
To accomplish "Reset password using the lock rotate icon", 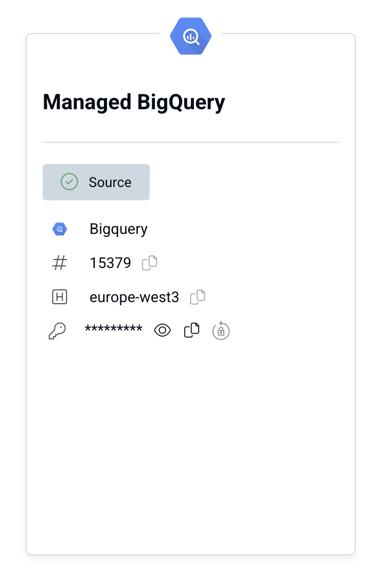I will (x=220, y=330).
